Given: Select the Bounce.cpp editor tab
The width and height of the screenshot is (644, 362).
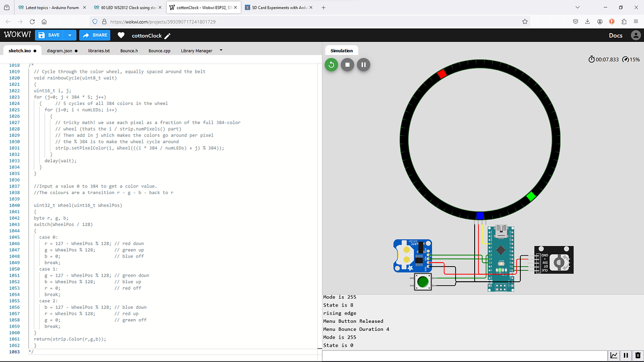Looking at the screenshot, I should tap(159, 51).
